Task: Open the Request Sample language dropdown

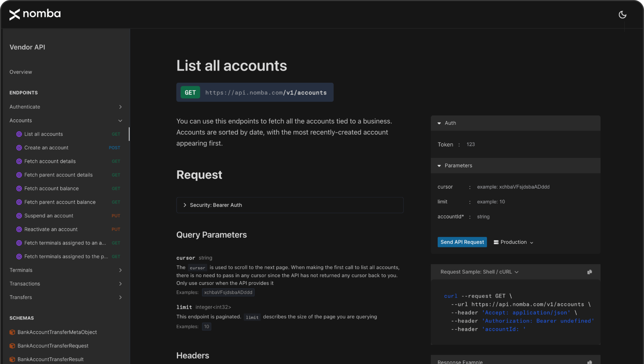Action: 479,272
